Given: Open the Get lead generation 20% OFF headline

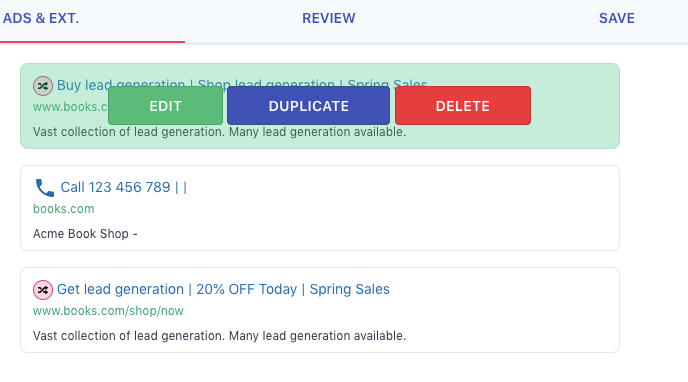Looking at the screenshot, I should click(223, 289).
